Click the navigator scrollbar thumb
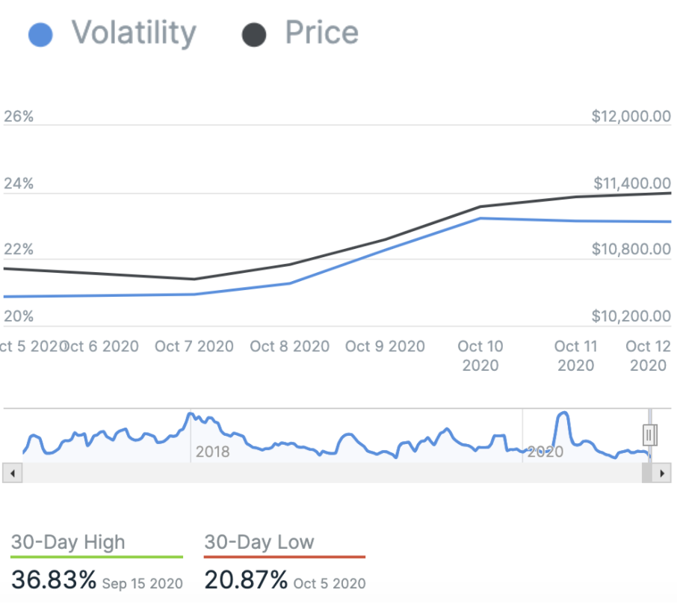The height and width of the screenshot is (616, 677). click(647, 473)
